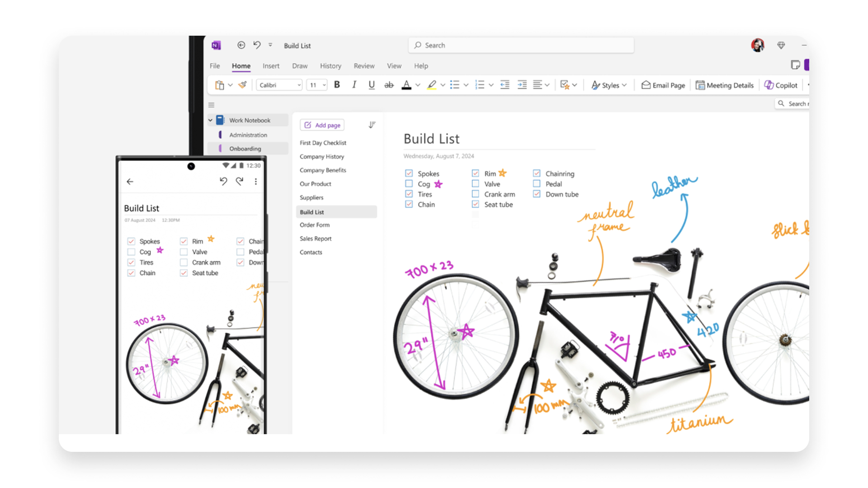Expand the highlight color dropdown arrow

point(443,85)
